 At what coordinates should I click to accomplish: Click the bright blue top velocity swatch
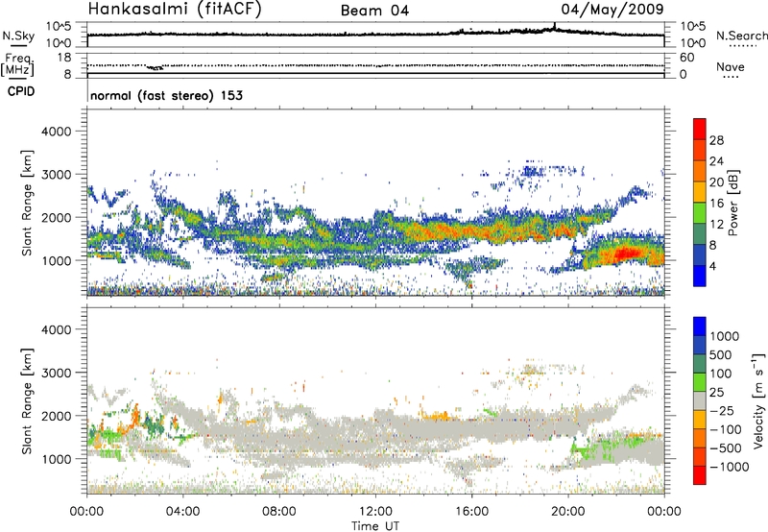(700, 326)
